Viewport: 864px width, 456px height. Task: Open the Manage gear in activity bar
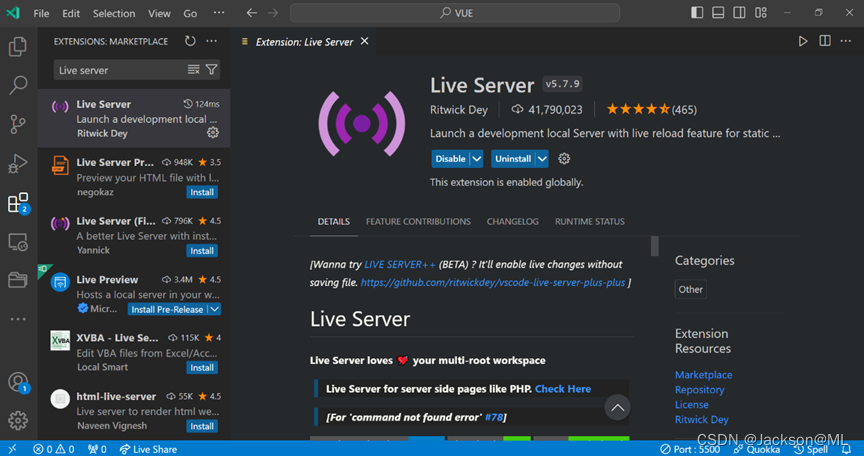[x=18, y=421]
